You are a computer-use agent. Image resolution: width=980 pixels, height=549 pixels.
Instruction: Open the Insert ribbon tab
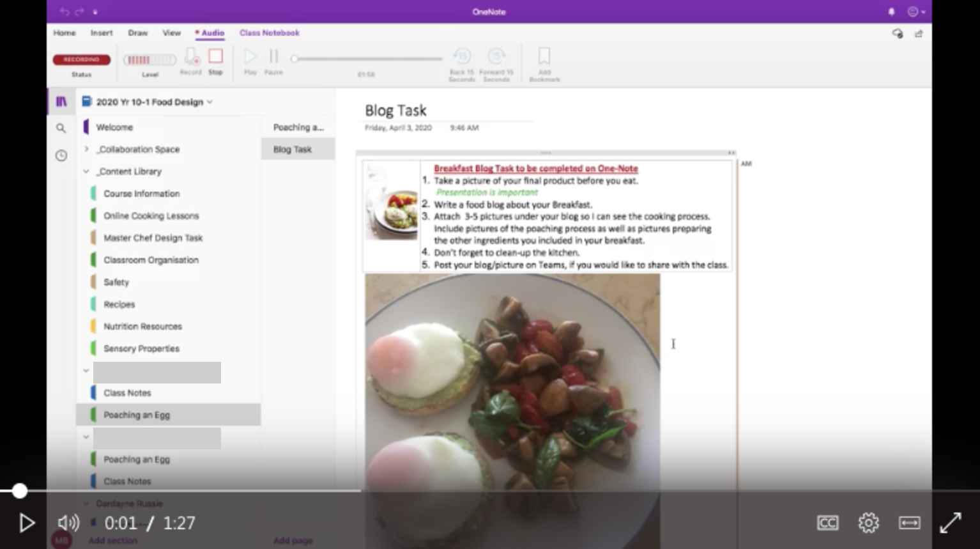point(102,33)
